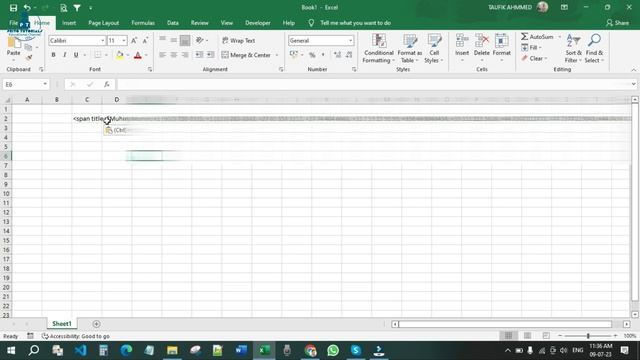Open Cell Styles gallery
640x360 pixels.
[x=434, y=49]
